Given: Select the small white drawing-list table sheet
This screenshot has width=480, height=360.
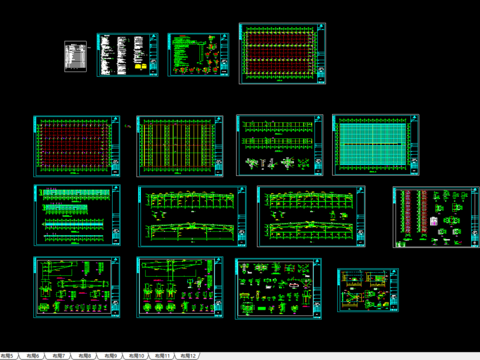Looking at the screenshot, I should [x=75, y=56].
